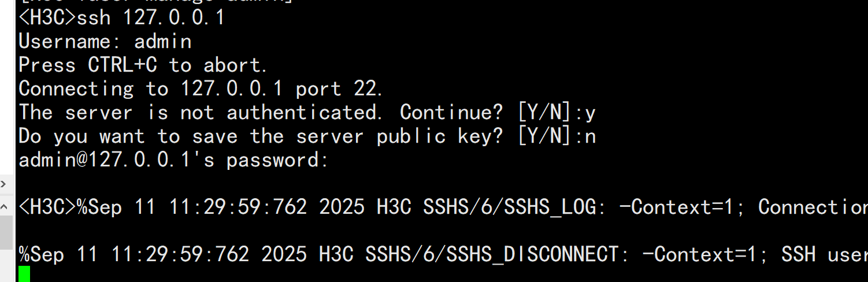Click the gray vertical scrollbar thumb

(x=6, y=231)
